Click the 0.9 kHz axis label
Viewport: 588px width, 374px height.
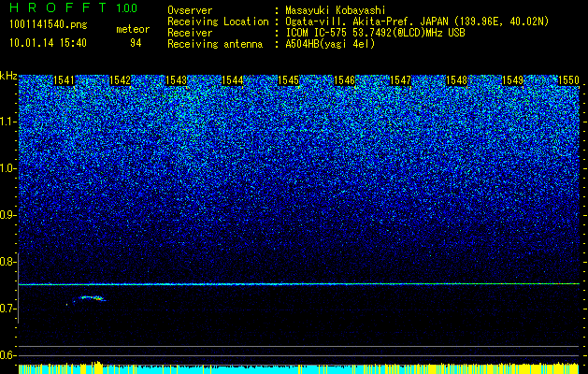click(x=7, y=215)
